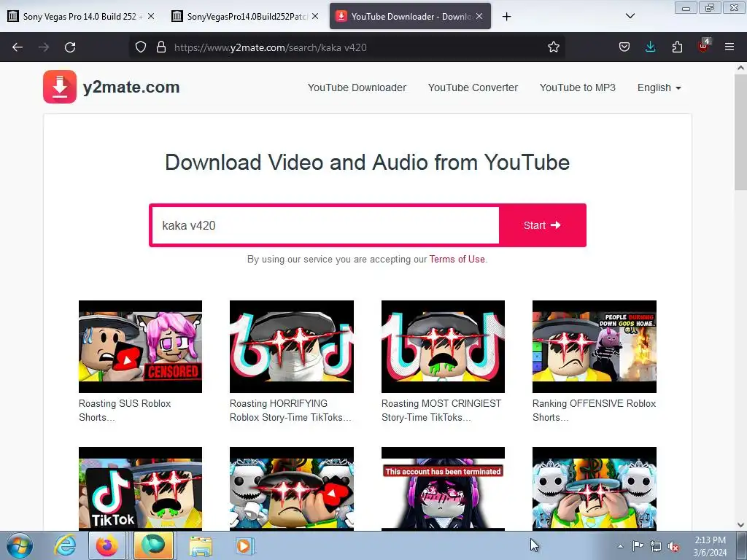Click the Firefox taskbar icon
The image size is (747, 560).
(107, 545)
